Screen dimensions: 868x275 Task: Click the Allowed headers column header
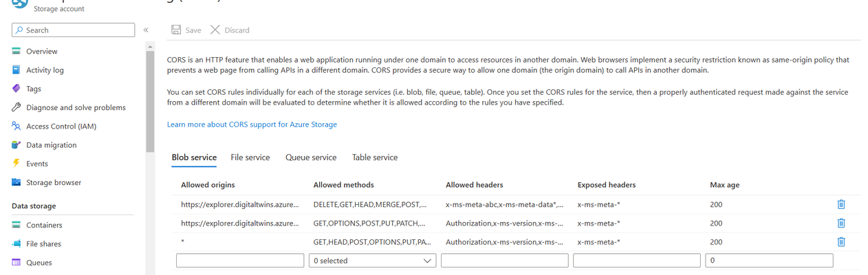475,185
